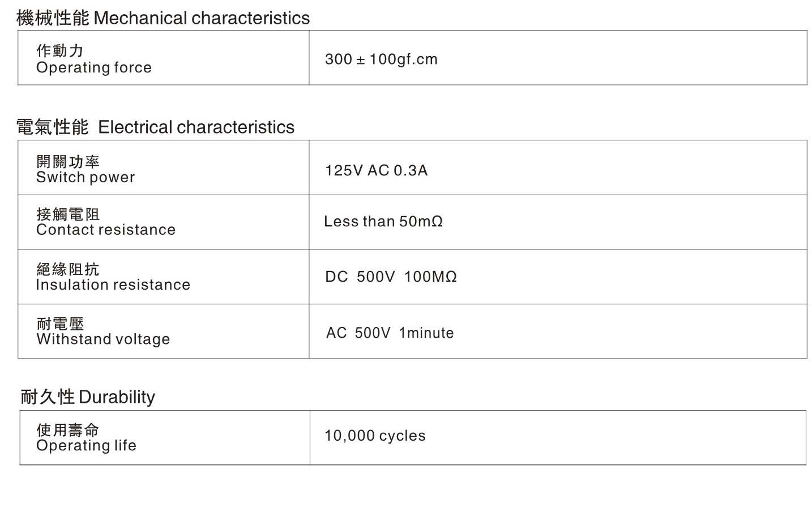
Task: Click the 開關功率 Chinese label text
Action: (x=68, y=161)
